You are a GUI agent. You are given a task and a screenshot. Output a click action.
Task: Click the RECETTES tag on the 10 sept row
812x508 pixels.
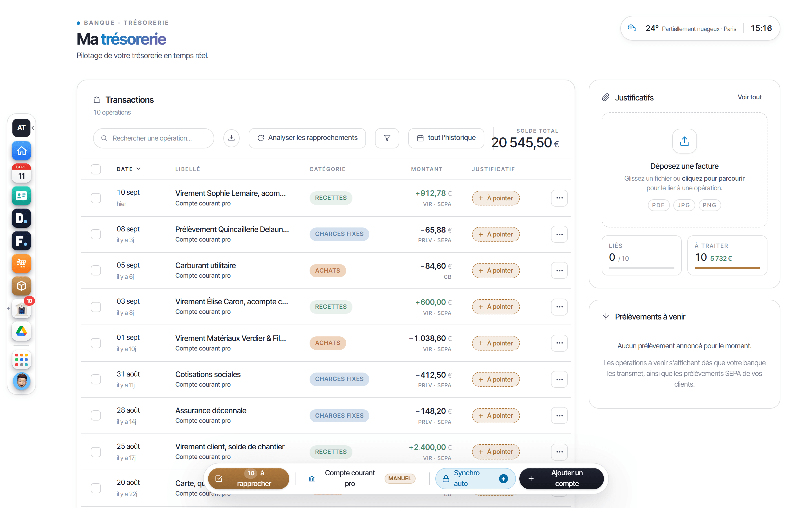pyautogui.click(x=330, y=198)
